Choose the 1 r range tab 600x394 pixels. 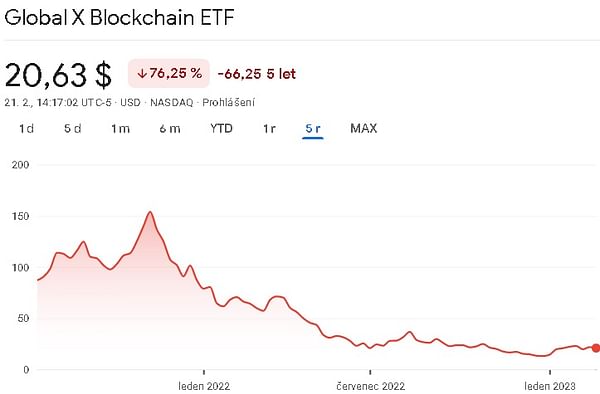(269, 129)
